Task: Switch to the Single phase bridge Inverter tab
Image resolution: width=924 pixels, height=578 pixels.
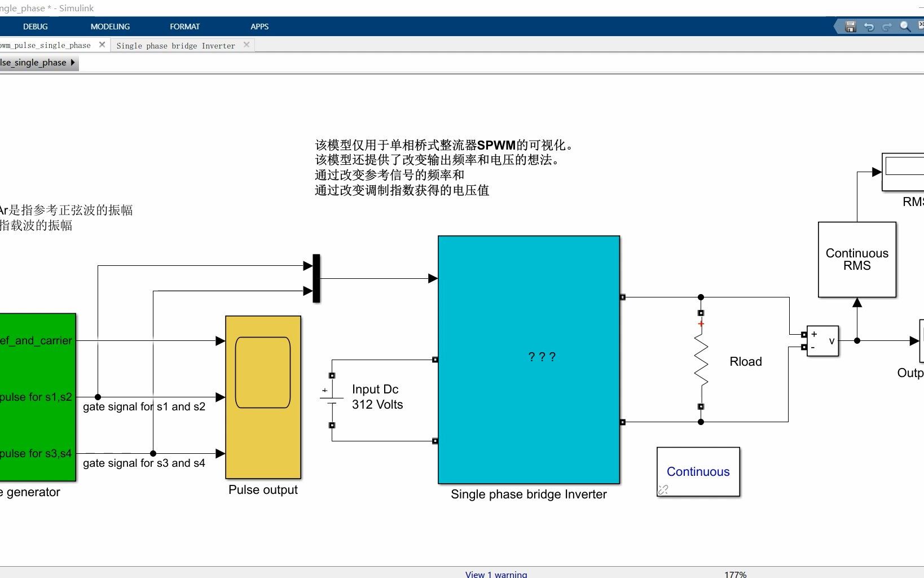Action: pyautogui.click(x=175, y=45)
